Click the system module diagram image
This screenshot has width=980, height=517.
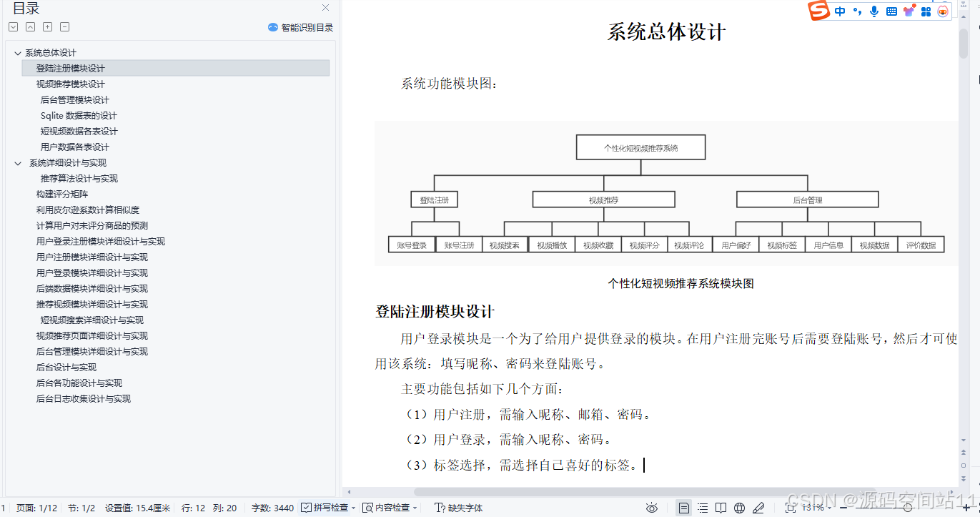tap(666, 193)
